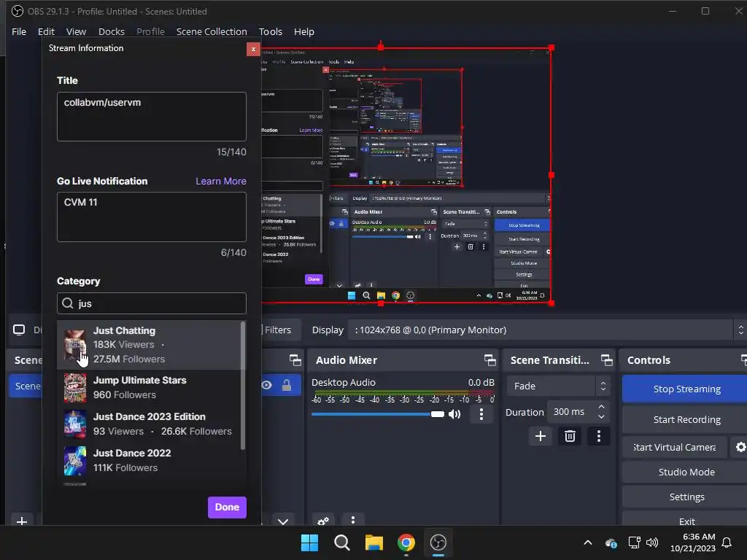
Task: Open the Windows Start menu
Action: click(309, 542)
